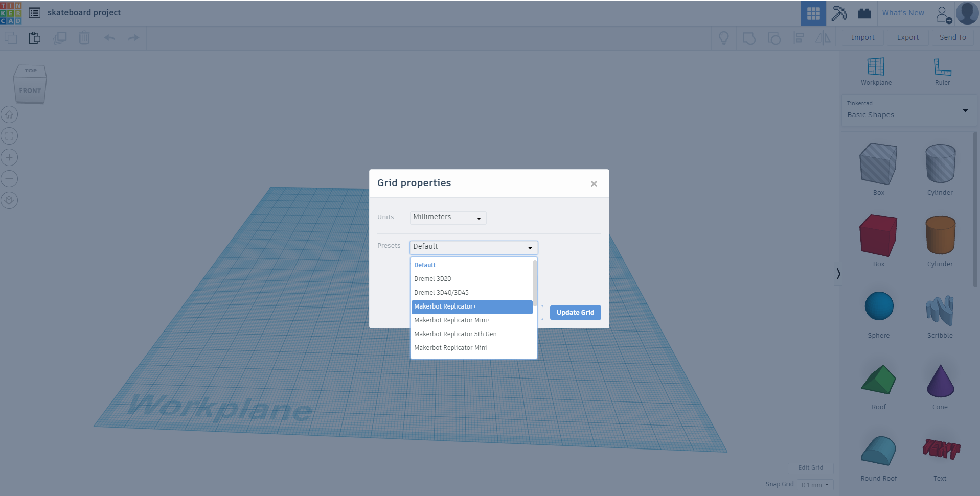
Task: Open Bricks mode icon
Action: [x=864, y=13]
